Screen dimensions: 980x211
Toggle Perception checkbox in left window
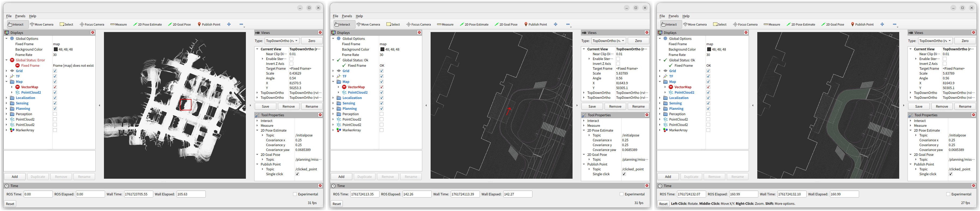point(55,114)
